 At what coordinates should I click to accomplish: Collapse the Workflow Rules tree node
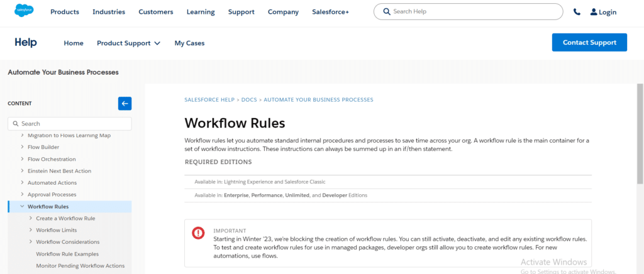pos(23,206)
